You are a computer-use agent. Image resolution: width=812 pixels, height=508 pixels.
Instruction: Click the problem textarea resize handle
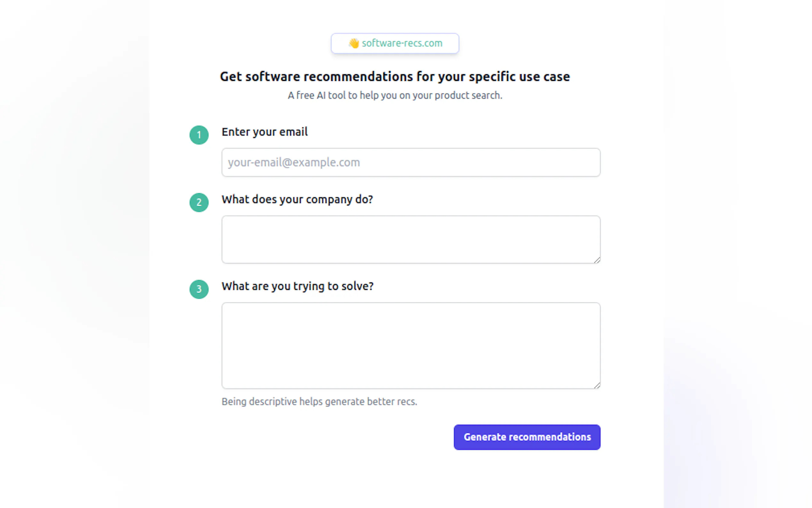(x=597, y=385)
